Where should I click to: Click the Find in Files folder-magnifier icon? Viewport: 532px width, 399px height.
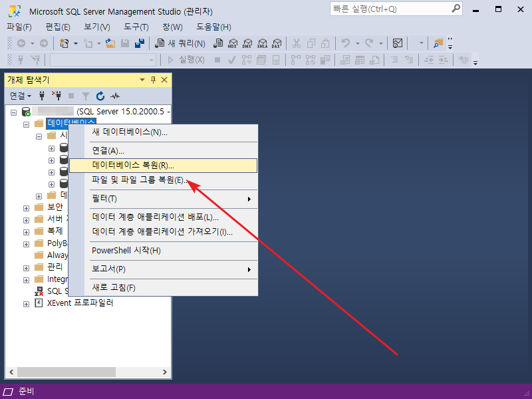click(x=438, y=43)
